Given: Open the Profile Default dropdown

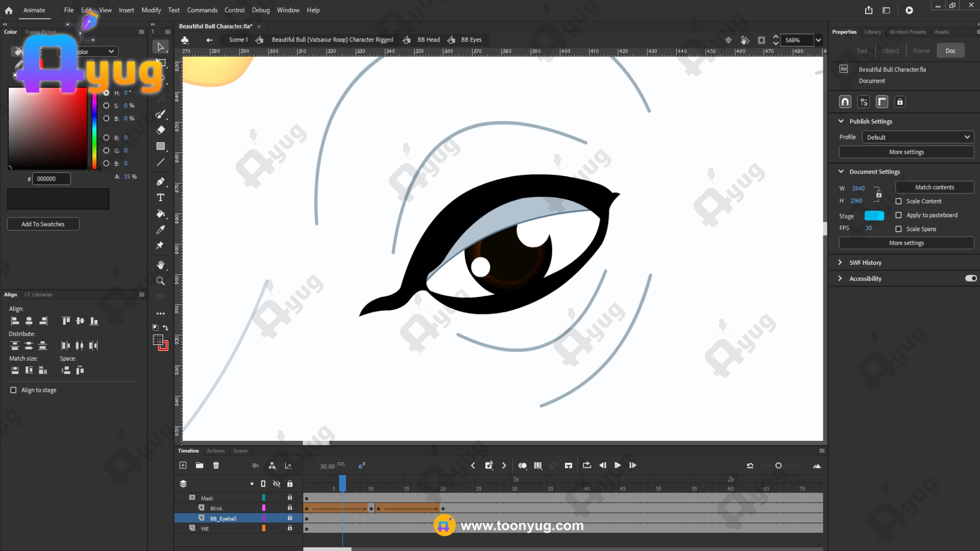Looking at the screenshot, I should (917, 137).
